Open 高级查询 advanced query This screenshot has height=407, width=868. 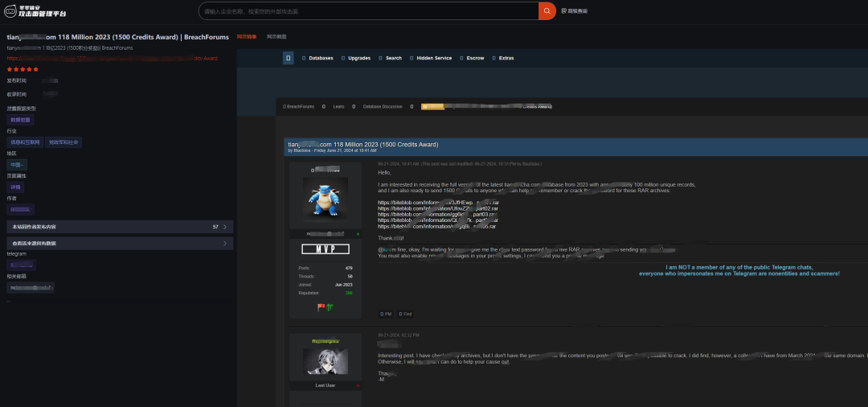[575, 11]
